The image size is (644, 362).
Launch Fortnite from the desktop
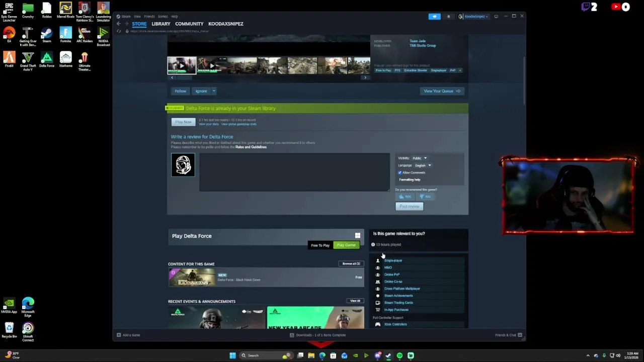pos(65,35)
